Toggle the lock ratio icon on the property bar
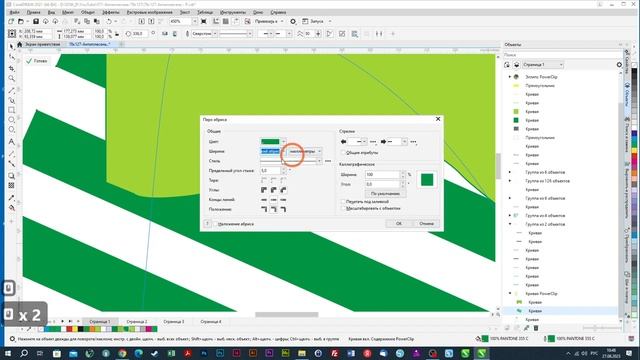This screenshot has height=360, width=640. pyautogui.click(x=116, y=34)
